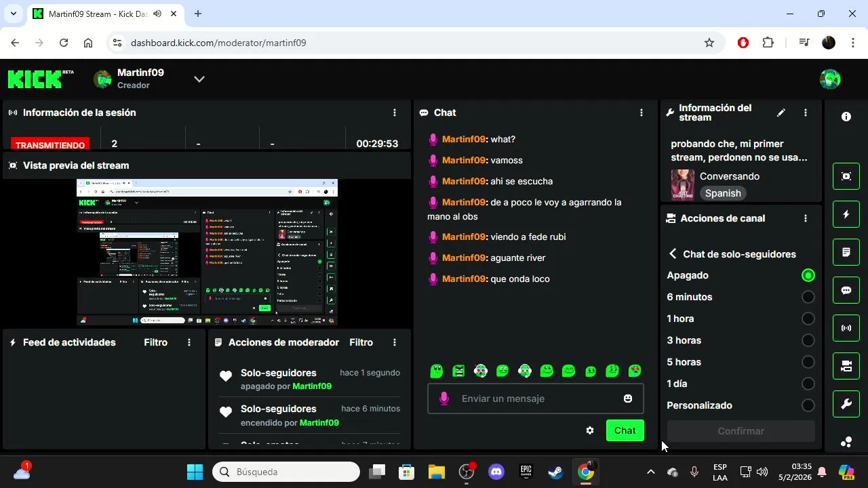The image size is (868, 488).
Task: Click the dots icon below the wrench
Action: point(846,442)
